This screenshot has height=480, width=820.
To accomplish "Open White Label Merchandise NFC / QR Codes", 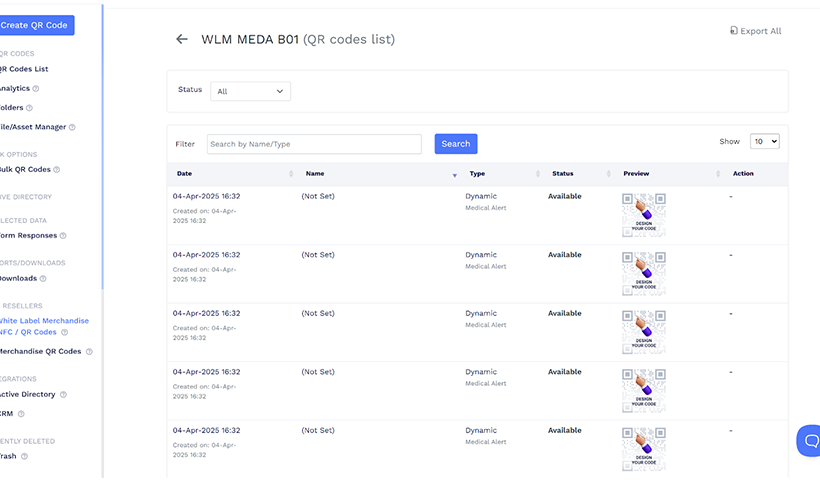I will (43, 326).
